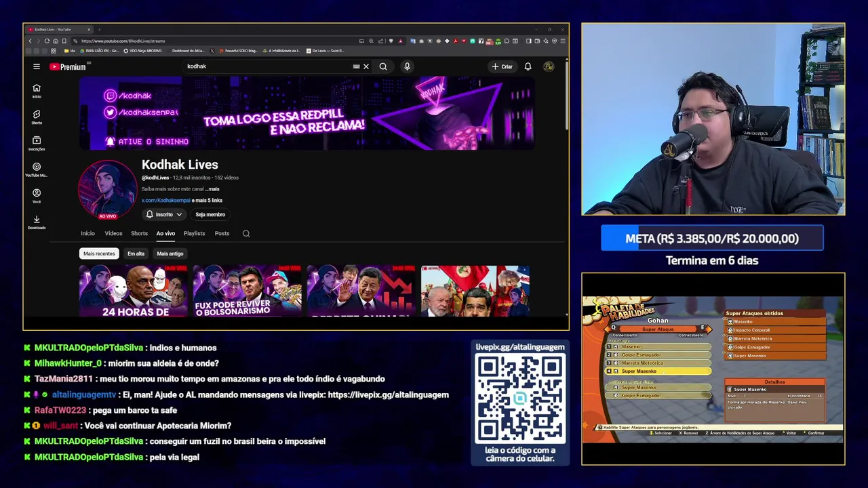This screenshot has height=488, width=868.
Task: Open the YouTube hamburger guide menu
Action: [37, 66]
